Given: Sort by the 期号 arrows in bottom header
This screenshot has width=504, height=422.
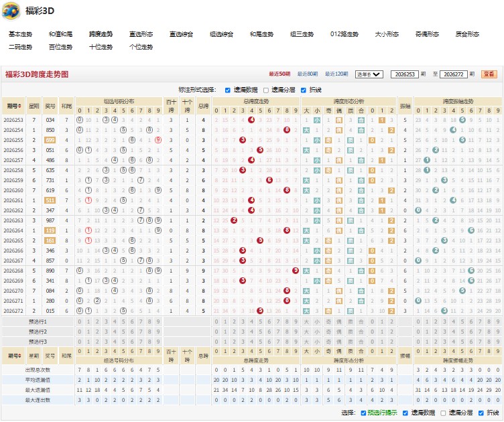Looking at the screenshot, I should click(19, 356).
